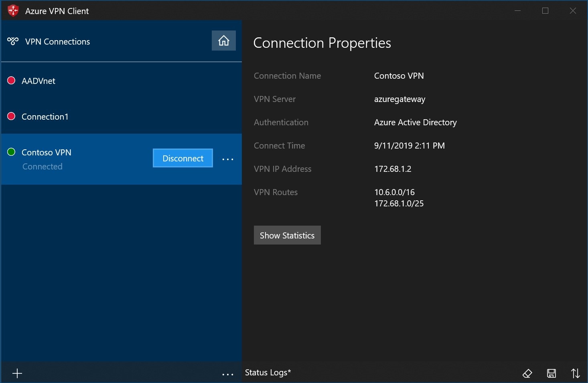Clear the status logs with eraser icon
The height and width of the screenshot is (383, 588).
tap(527, 373)
